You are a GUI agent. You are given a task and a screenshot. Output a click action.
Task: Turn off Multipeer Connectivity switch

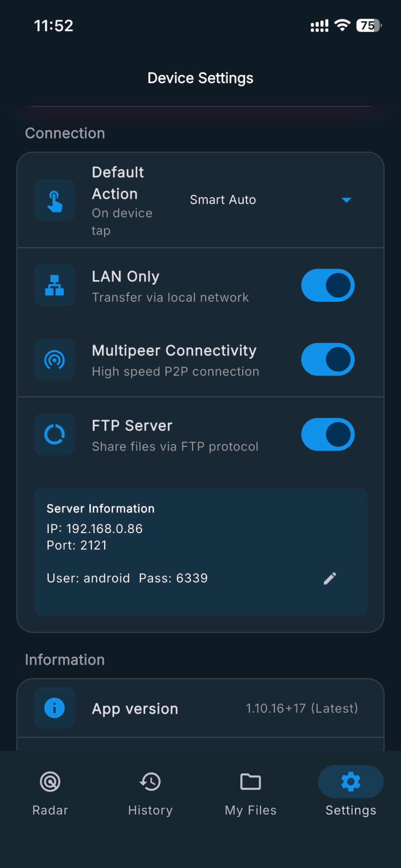(x=327, y=359)
